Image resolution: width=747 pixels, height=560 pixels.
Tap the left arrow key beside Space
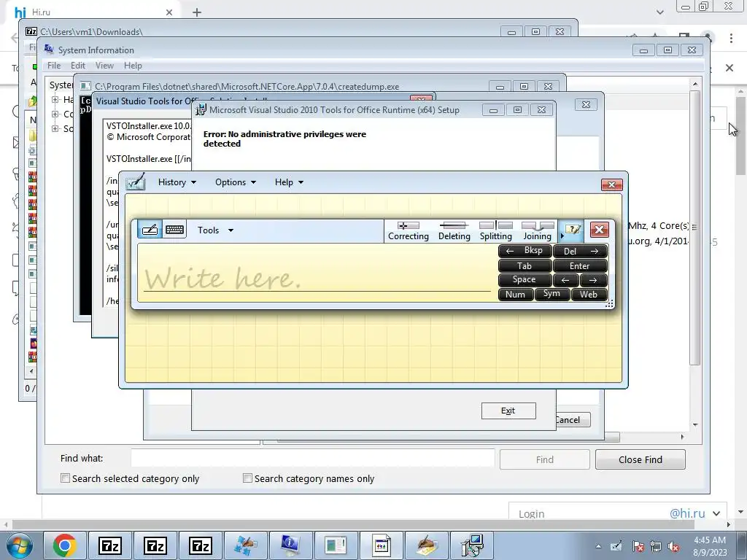(x=566, y=280)
